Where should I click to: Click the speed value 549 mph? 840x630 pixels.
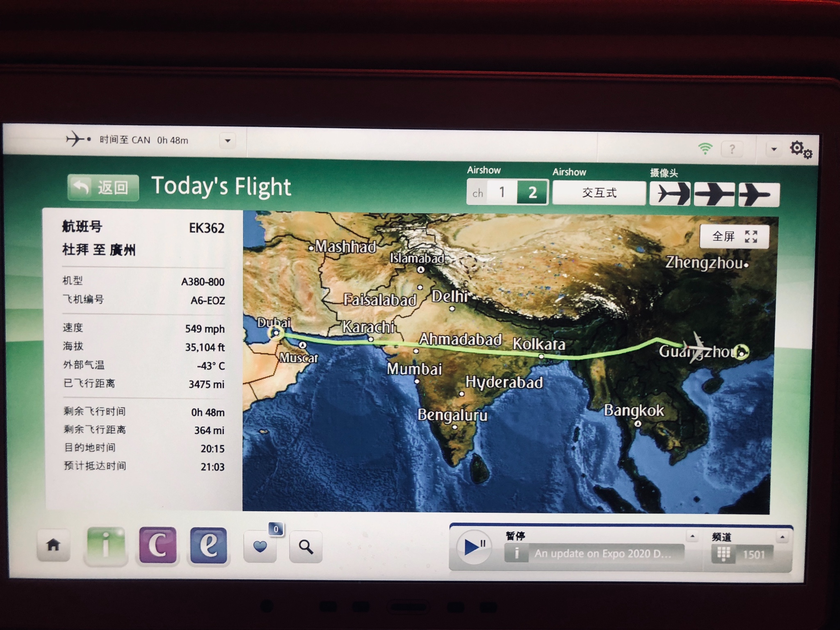pos(205,329)
